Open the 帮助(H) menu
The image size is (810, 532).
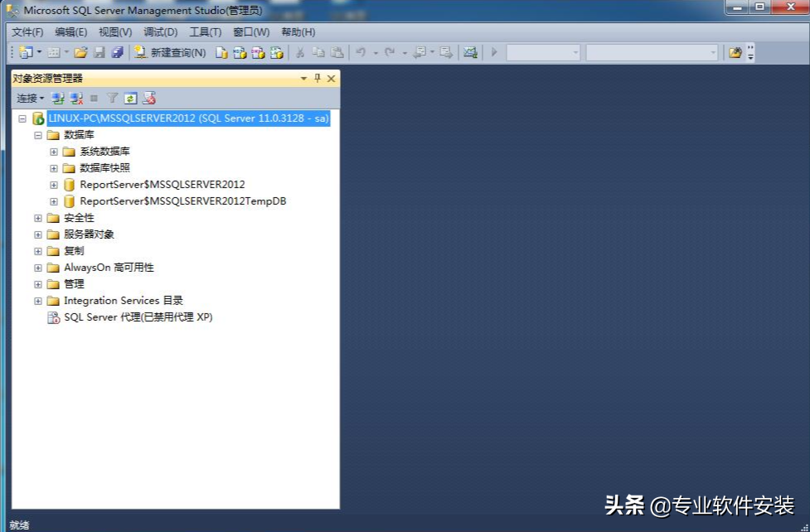298,32
